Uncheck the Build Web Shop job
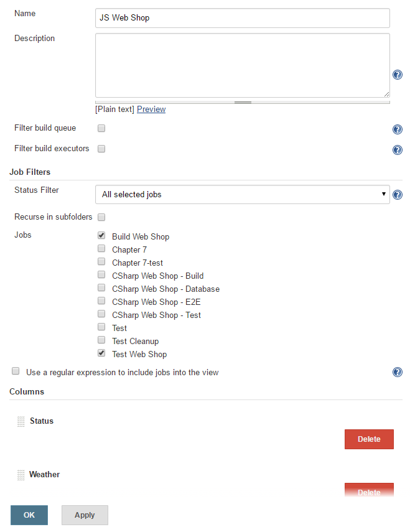Image resolution: width=410 pixels, height=532 pixels. (101, 235)
